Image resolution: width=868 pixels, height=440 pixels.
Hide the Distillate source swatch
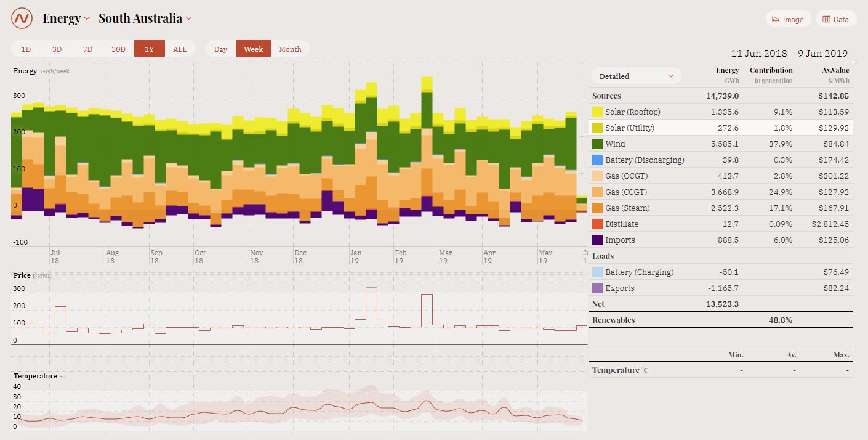tap(597, 224)
